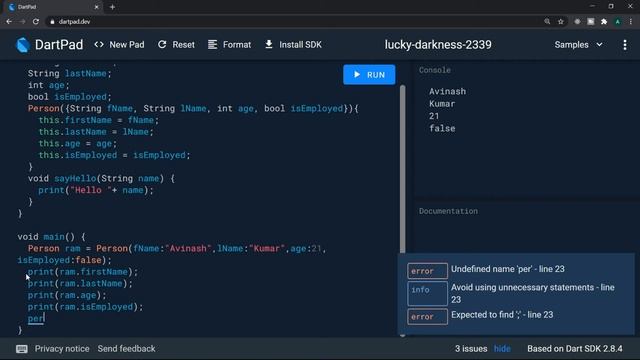Screen dimensions: 640x360
Task: Click the Console panel header
Action: (x=435, y=70)
